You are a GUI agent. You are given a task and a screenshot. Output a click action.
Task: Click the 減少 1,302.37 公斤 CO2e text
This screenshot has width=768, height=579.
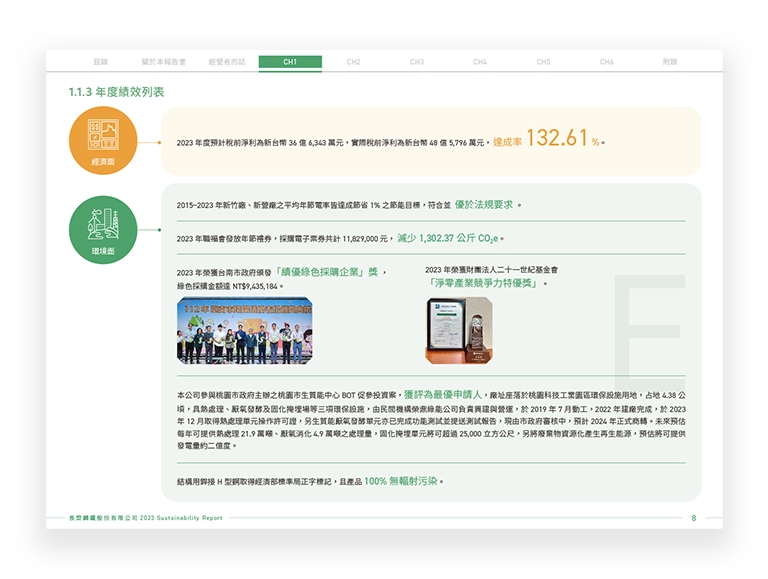447,238
